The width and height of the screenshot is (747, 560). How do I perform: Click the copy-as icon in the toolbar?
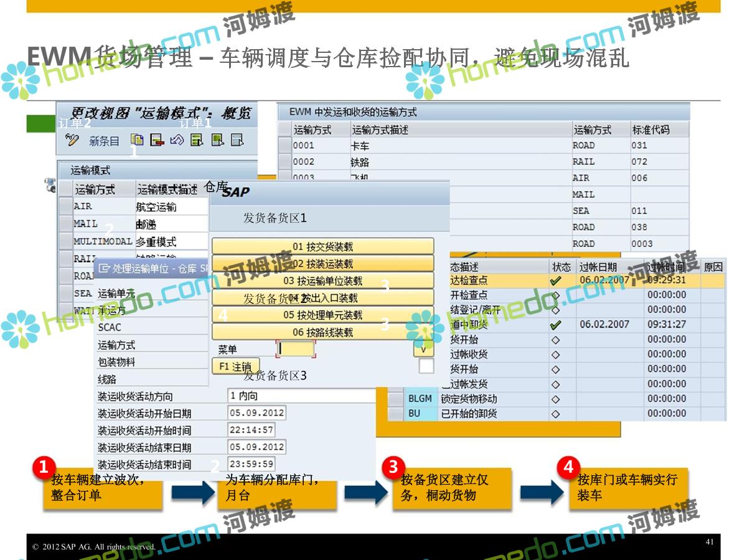point(138,140)
